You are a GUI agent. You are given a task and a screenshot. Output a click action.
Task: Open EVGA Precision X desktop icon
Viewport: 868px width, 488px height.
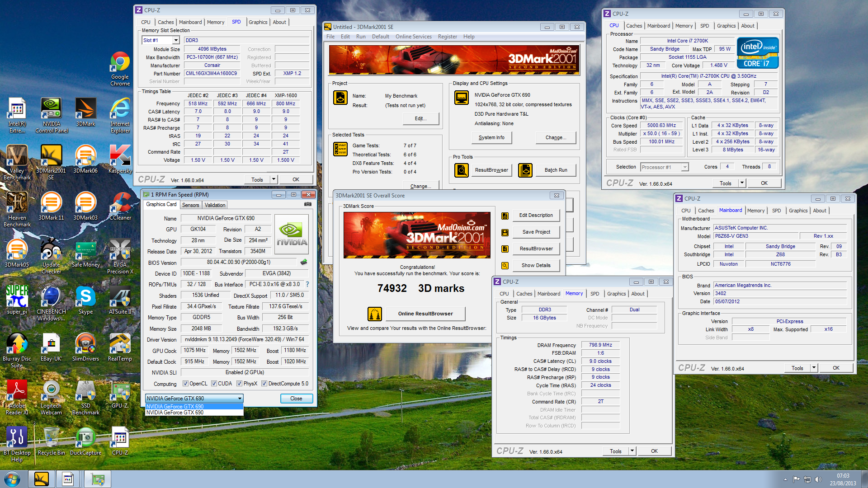[x=120, y=257]
